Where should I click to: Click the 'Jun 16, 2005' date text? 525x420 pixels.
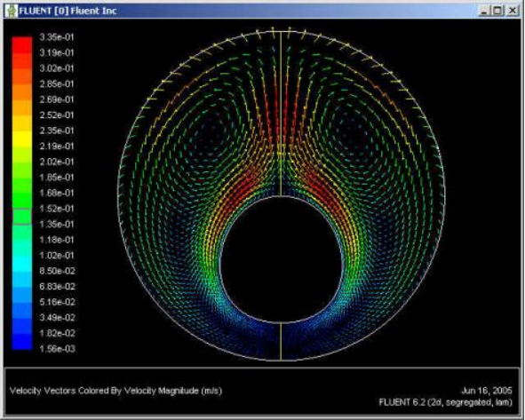487,391
